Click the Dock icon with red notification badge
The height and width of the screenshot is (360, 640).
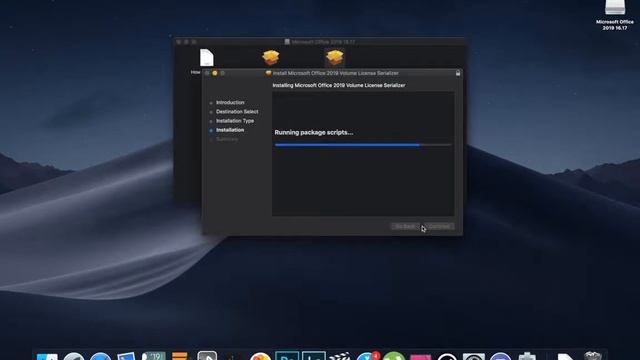click(x=367, y=356)
